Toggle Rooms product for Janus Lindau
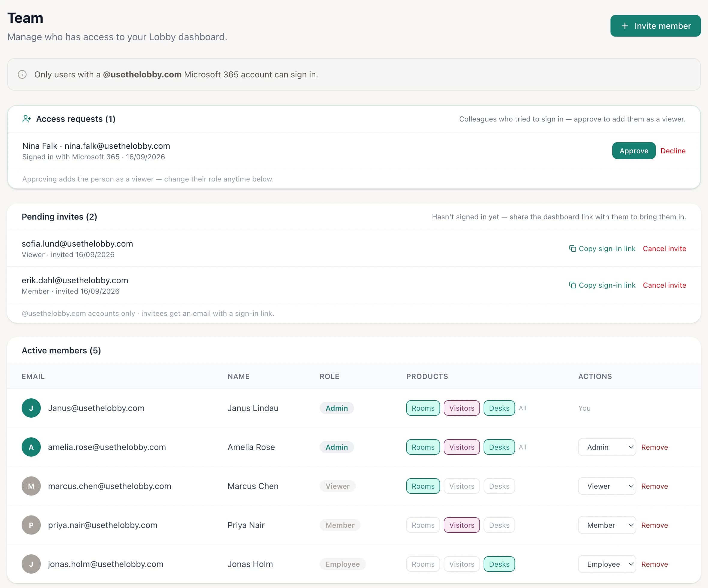Screen dimensions: 708x588 click(x=423, y=408)
